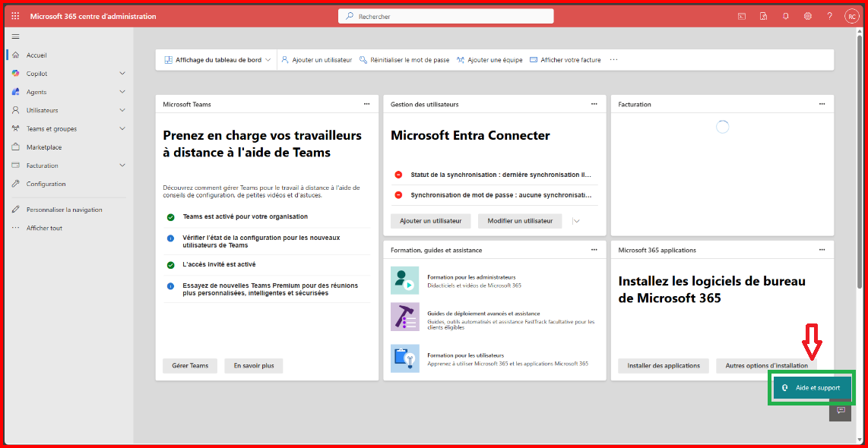This screenshot has height=448, width=868.
Task: Open more options on the Facturation card
Action: click(x=822, y=104)
